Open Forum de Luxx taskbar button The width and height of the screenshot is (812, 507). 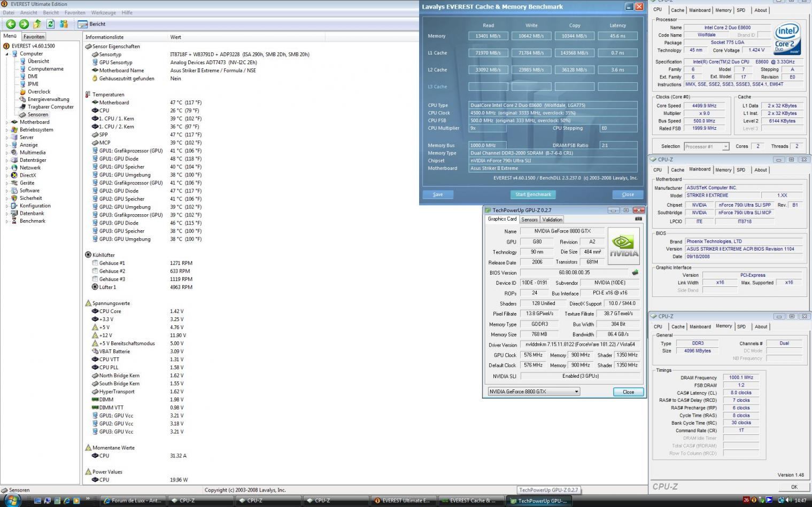[x=132, y=501]
